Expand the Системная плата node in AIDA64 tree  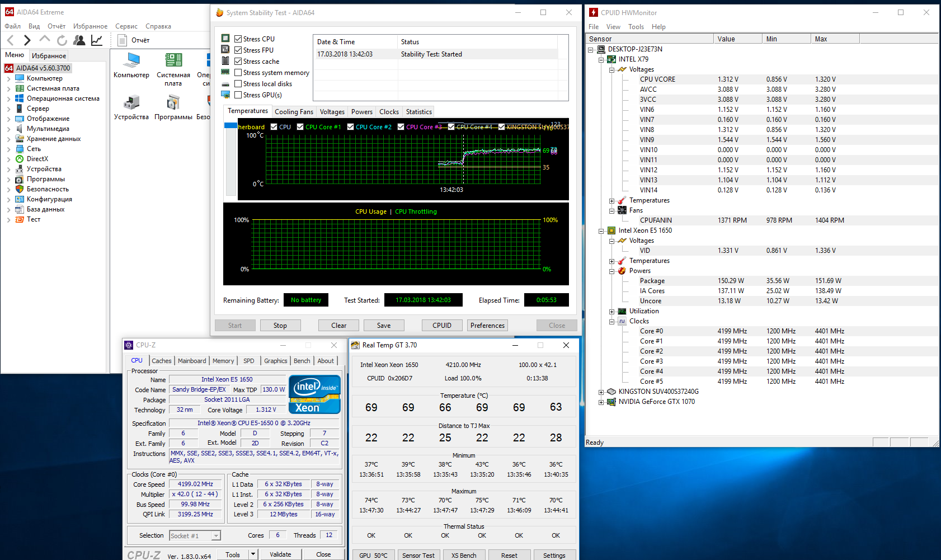(x=9, y=88)
